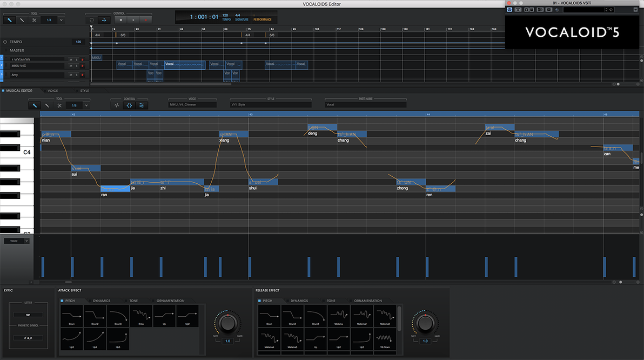644x360 pixels.
Task: Open the VOICE selector showing MIKU_V4_Chinese
Action: pyautogui.click(x=192, y=105)
